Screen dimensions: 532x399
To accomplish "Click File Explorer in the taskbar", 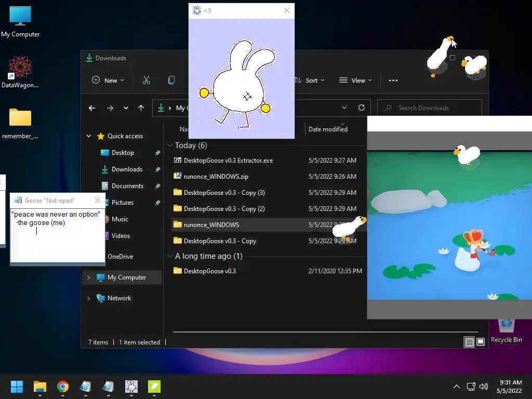I will point(39,387).
